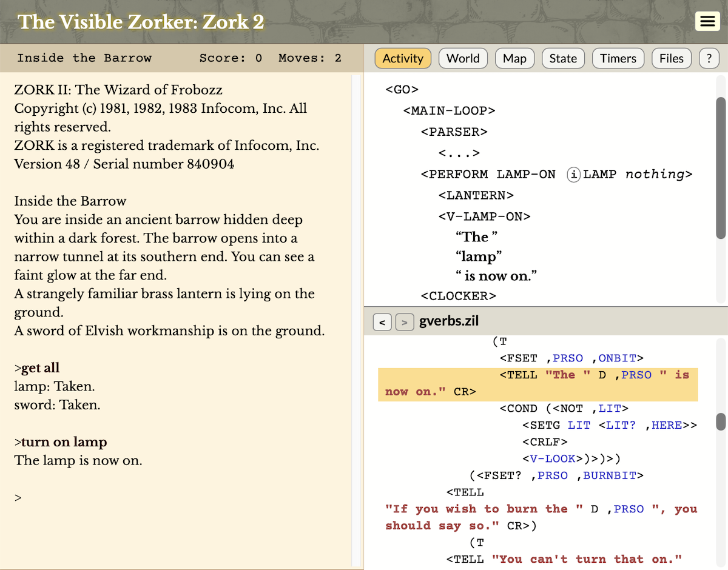Click The Visible Zorker: Zork 2 title

pyautogui.click(x=141, y=22)
